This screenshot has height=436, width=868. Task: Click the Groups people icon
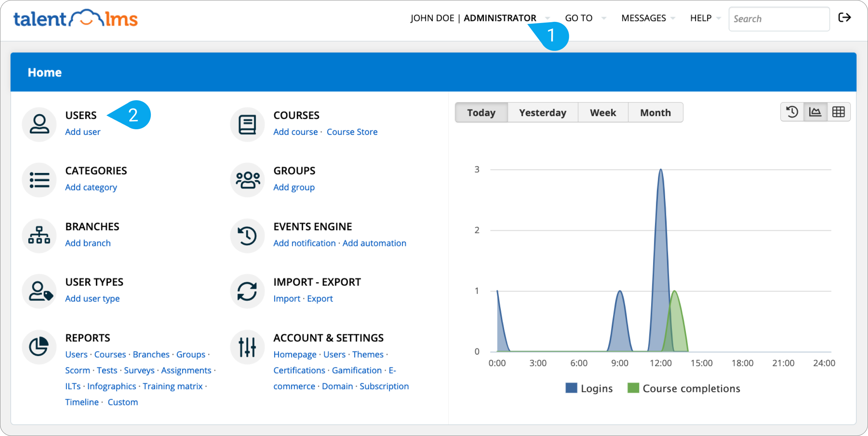(247, 180)
